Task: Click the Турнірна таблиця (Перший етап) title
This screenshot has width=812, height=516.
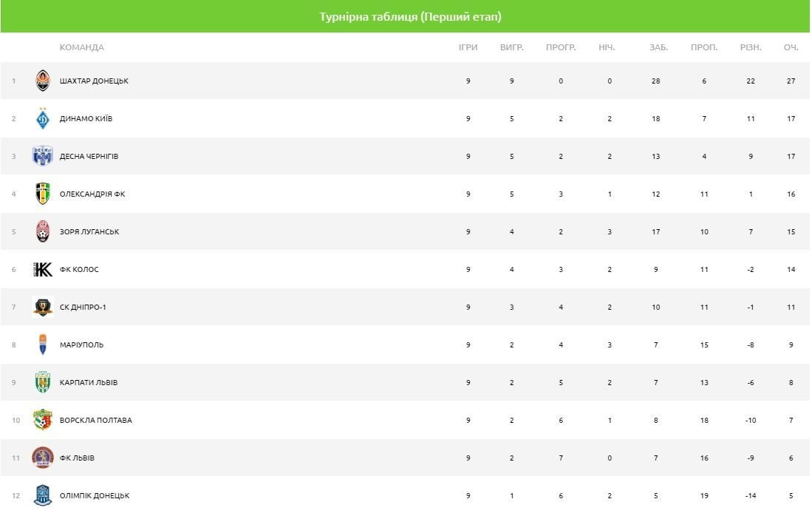Action: [406, 16]
